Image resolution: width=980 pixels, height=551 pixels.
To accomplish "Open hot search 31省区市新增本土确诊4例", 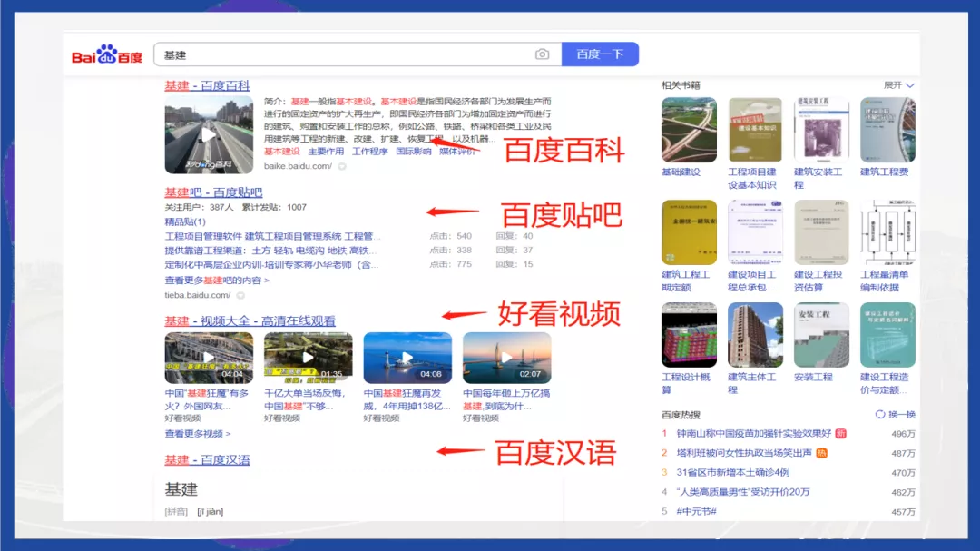I will tap(732, 472).
